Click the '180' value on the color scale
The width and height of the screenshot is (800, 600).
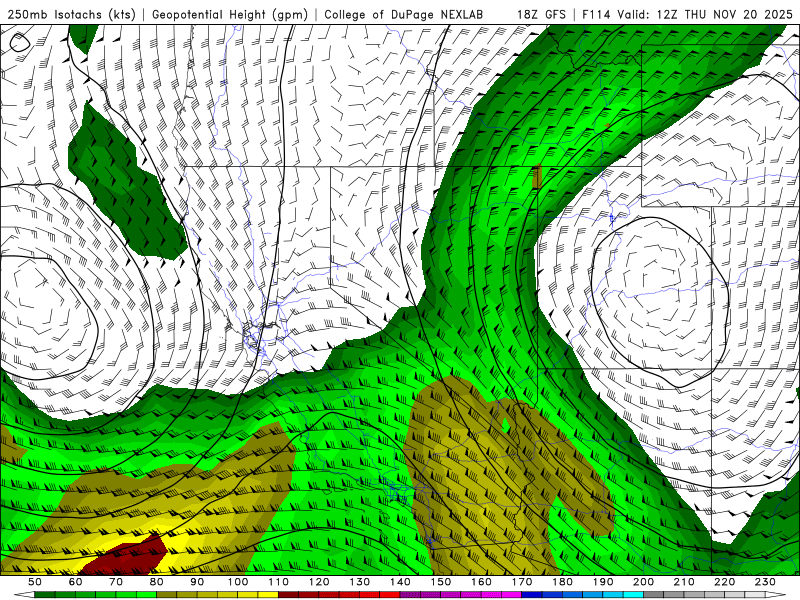click(x=562, y=582)
